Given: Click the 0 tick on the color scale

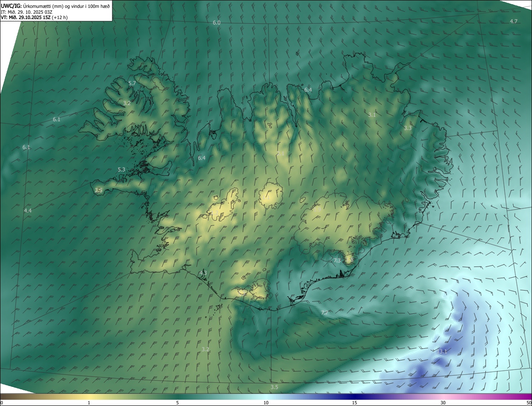Looking at the screenshot, I should [x=1, y=403].
